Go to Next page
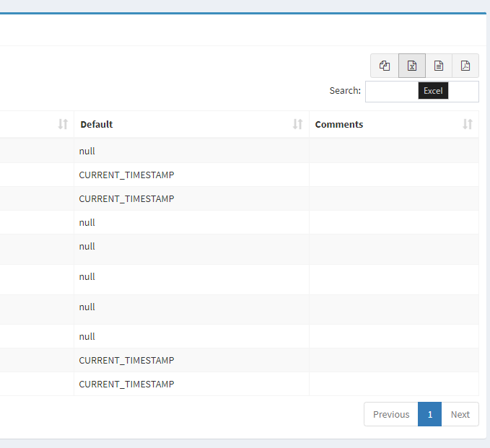The width and height of the screenshot is (490, 448). click(x=460, y=414)
